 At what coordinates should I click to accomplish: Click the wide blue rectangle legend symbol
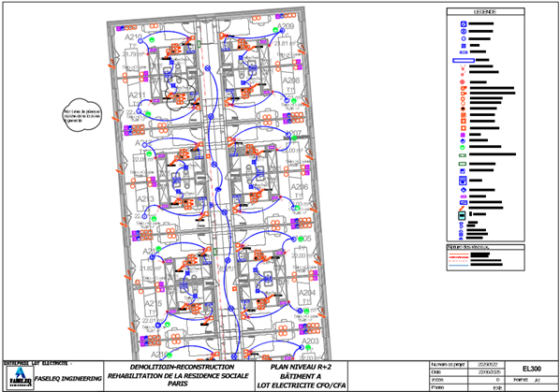(x=464, y=60)
